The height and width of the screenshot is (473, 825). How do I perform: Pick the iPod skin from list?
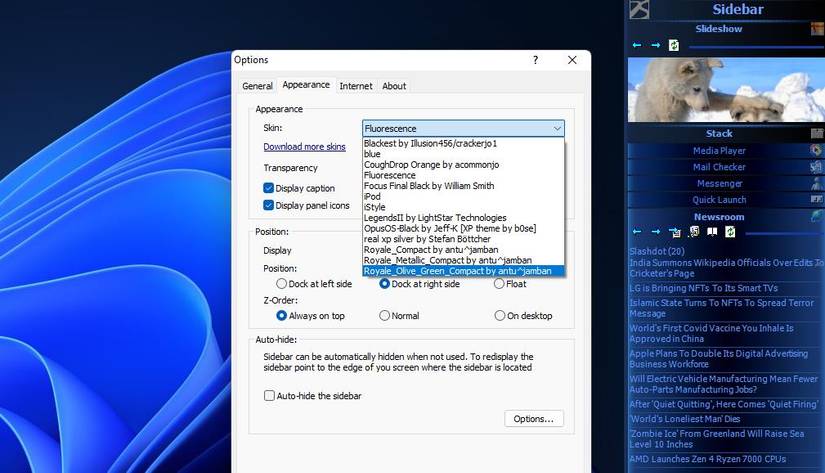click(373, 197)
